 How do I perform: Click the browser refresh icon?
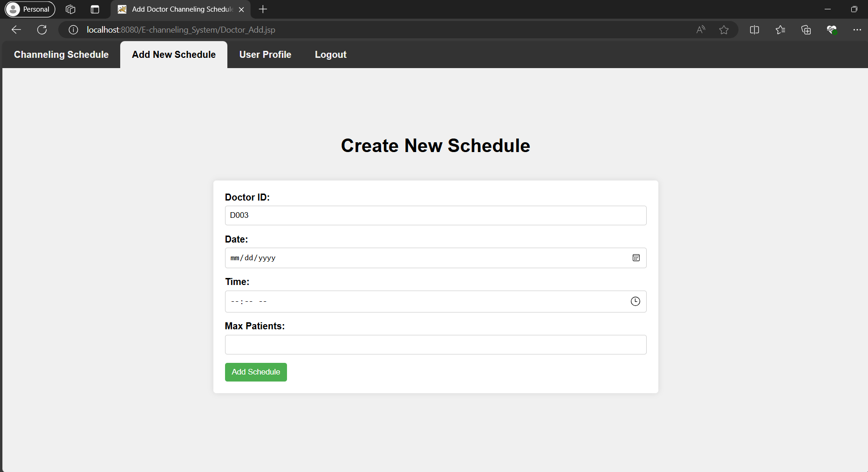point(42,30)
